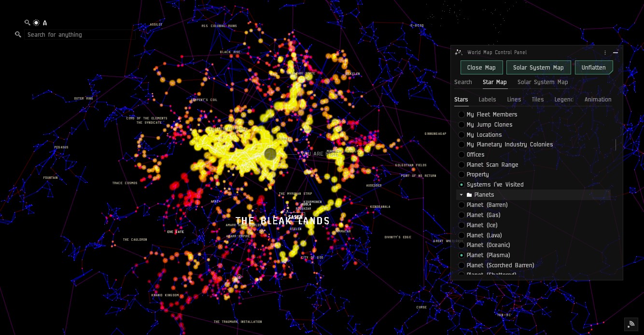Click the OUTER RING region label
Viewport: 644px width, 335px height.
click(84, 99)
